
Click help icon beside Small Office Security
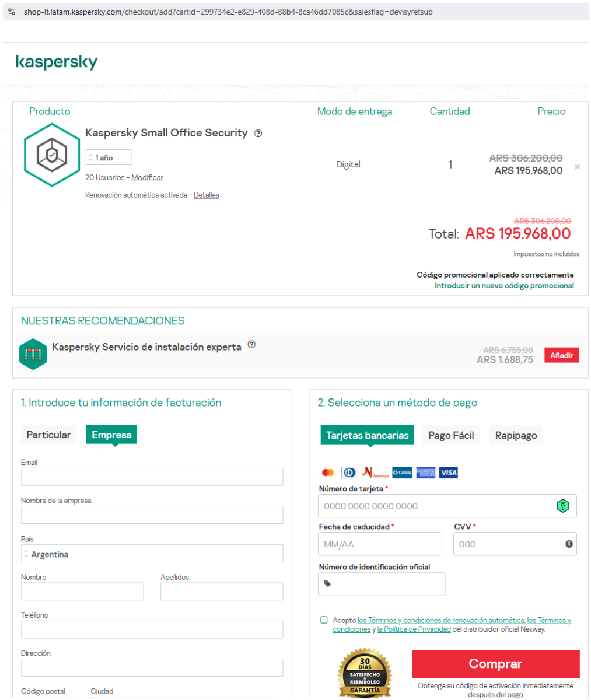(x=258, y=133)
